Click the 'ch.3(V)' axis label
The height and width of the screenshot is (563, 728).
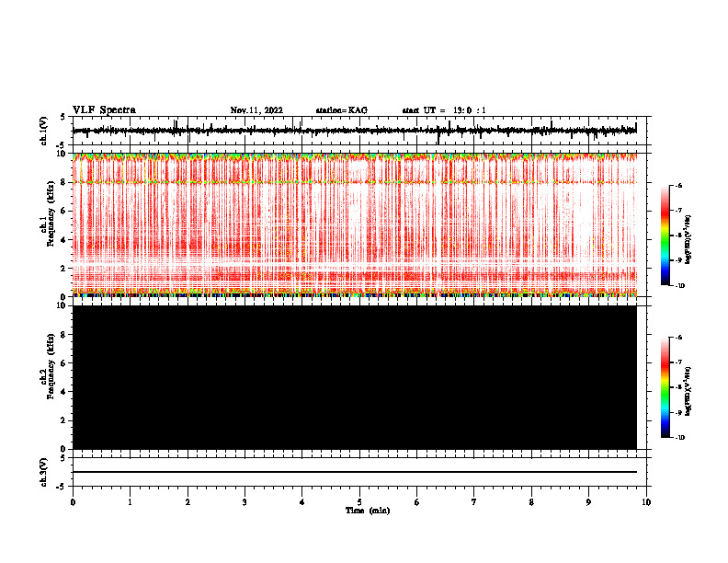coord(44,472)
